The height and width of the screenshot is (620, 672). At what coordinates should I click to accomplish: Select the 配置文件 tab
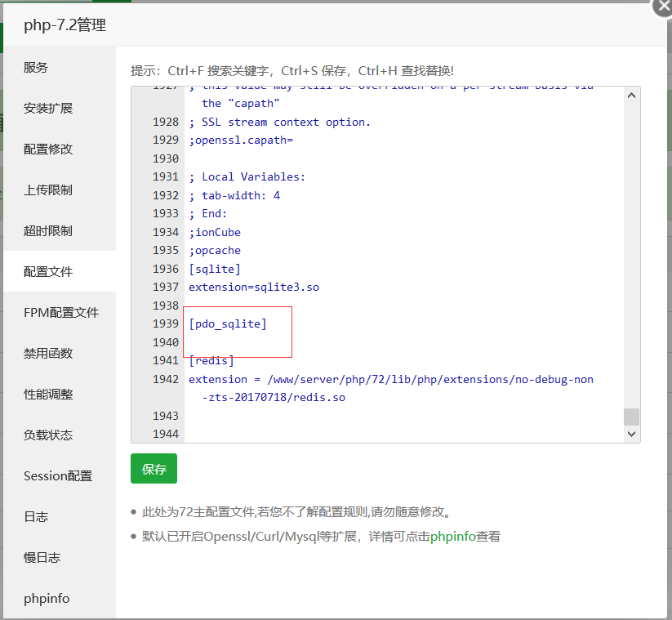tap(60, 271)
